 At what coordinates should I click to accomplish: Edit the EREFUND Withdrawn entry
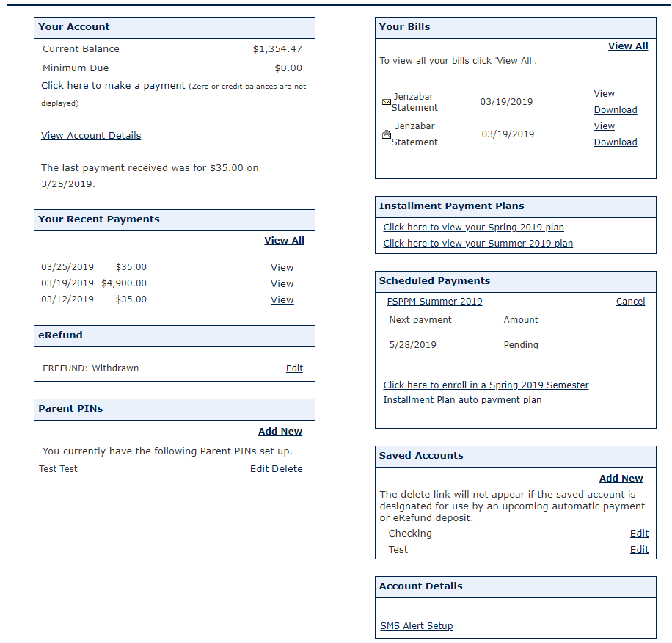click(x=294, y=368)
